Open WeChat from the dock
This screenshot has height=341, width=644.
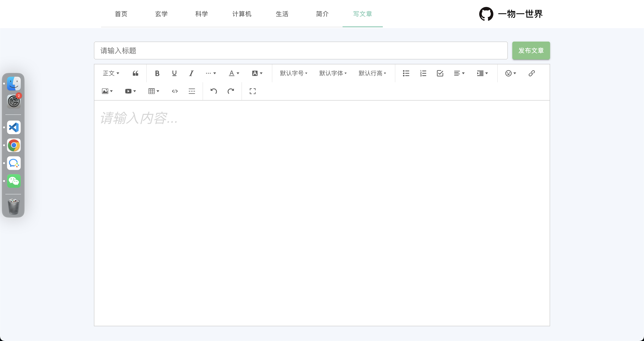pos(14,181)
